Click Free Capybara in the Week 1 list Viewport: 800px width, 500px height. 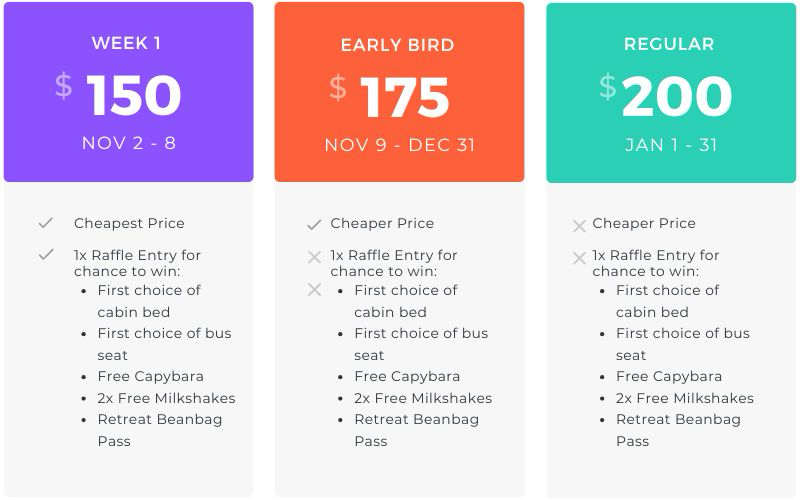coord(150,376)
